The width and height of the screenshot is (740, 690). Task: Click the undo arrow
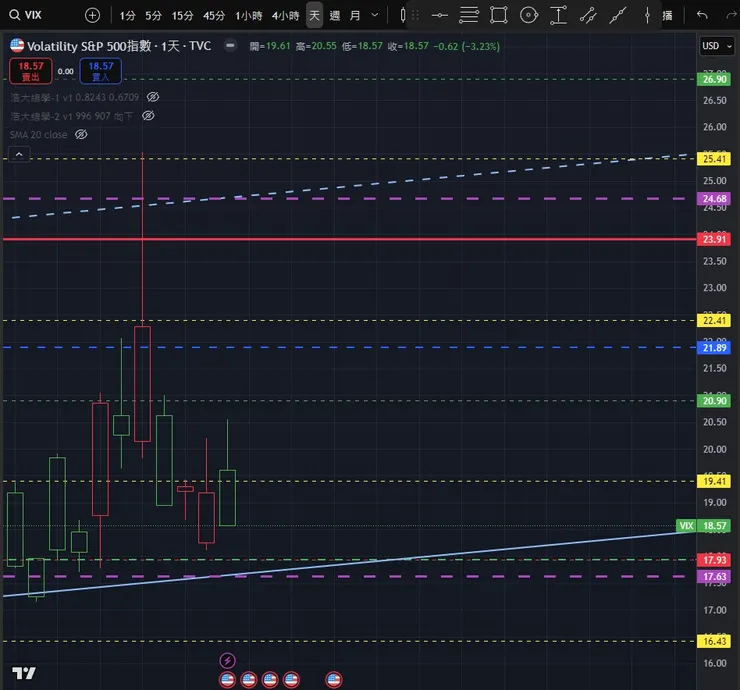click(702, 15)
